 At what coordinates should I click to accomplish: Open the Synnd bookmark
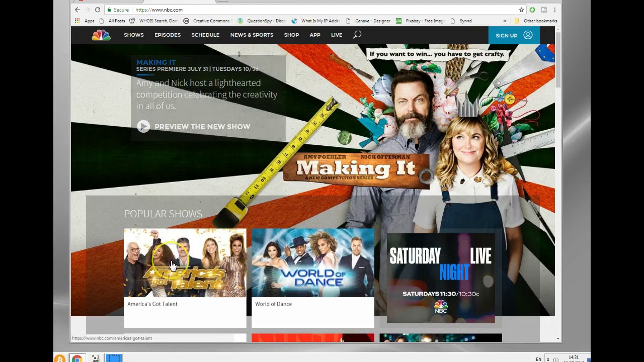click(x=461, y=21)
